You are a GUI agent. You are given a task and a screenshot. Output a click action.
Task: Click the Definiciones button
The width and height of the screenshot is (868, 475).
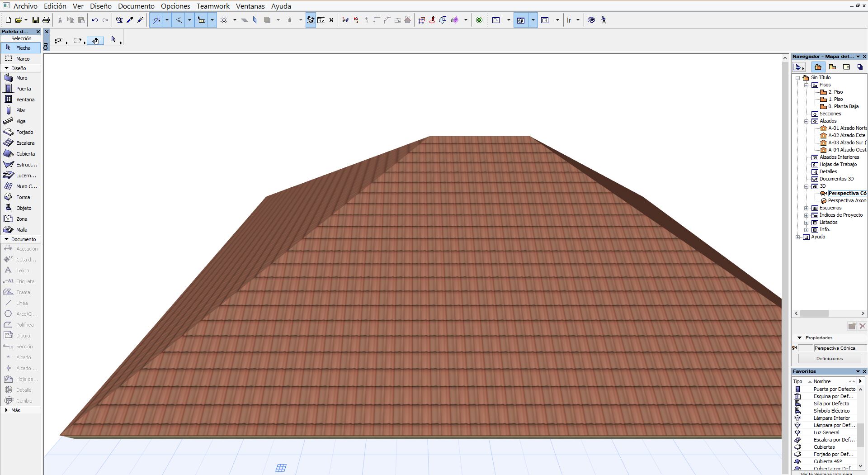[x=829, y=358]
